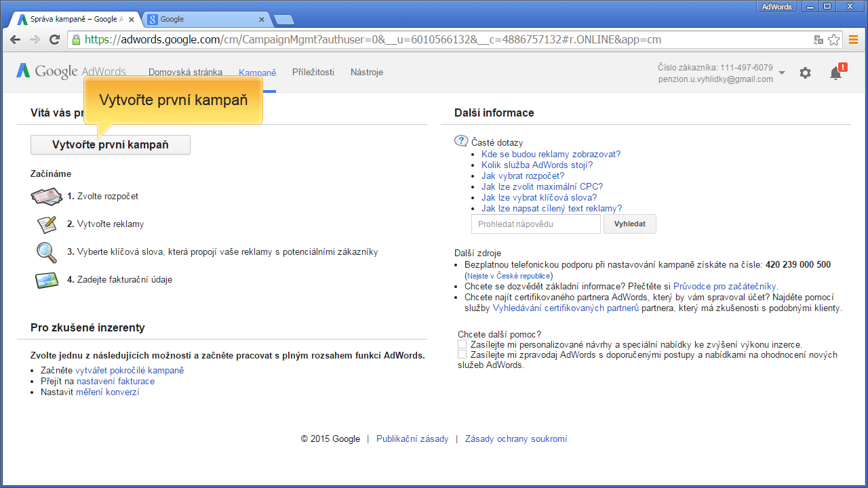Minimize the Chrome window
The image size is (868, 488).
pos(809,6)
